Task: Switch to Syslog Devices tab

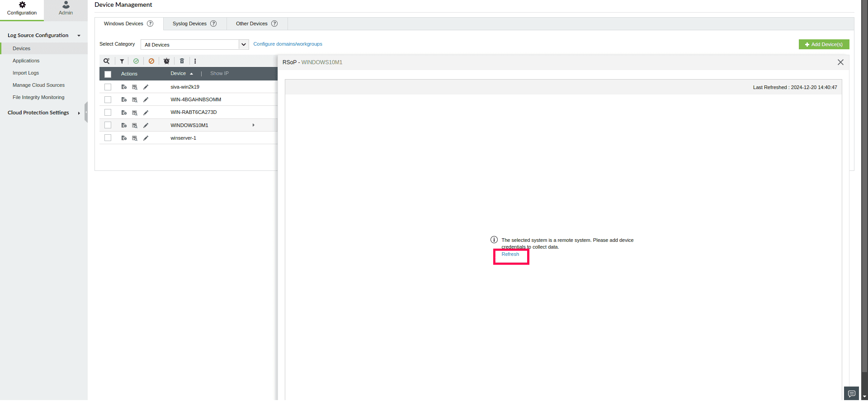Action: (x=195, y=24)
